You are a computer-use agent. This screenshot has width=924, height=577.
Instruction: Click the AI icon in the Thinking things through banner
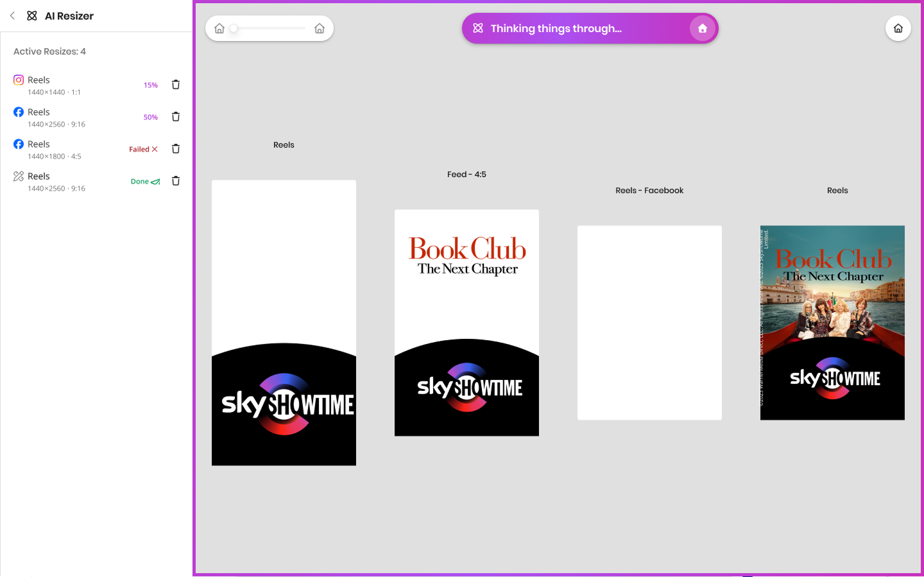click(x=478, y=28)
